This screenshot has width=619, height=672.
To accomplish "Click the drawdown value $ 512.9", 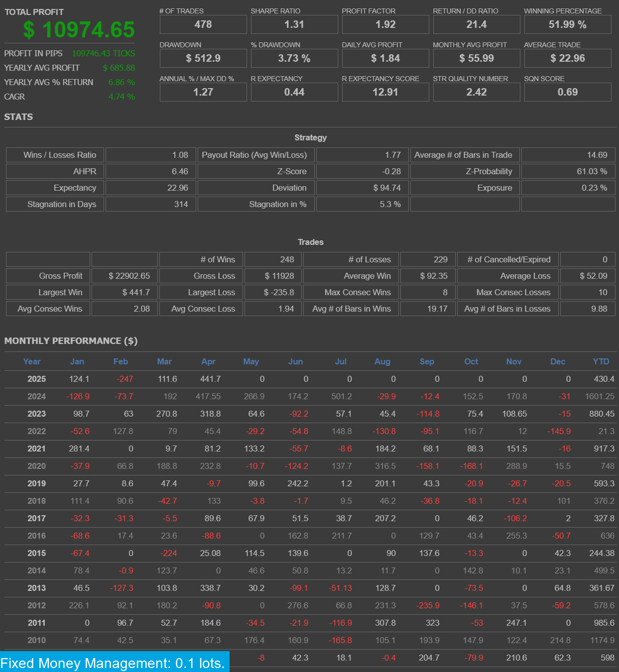I will coord(203,58).
